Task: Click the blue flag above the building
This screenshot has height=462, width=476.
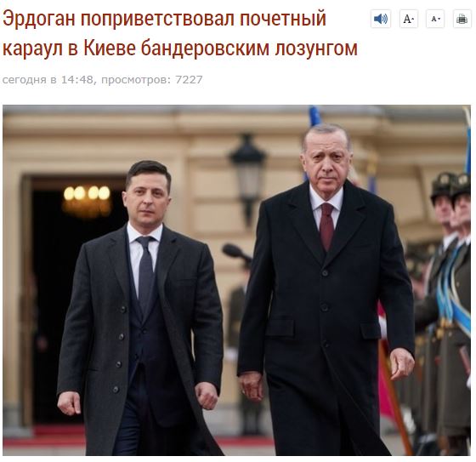Action: 314,116
